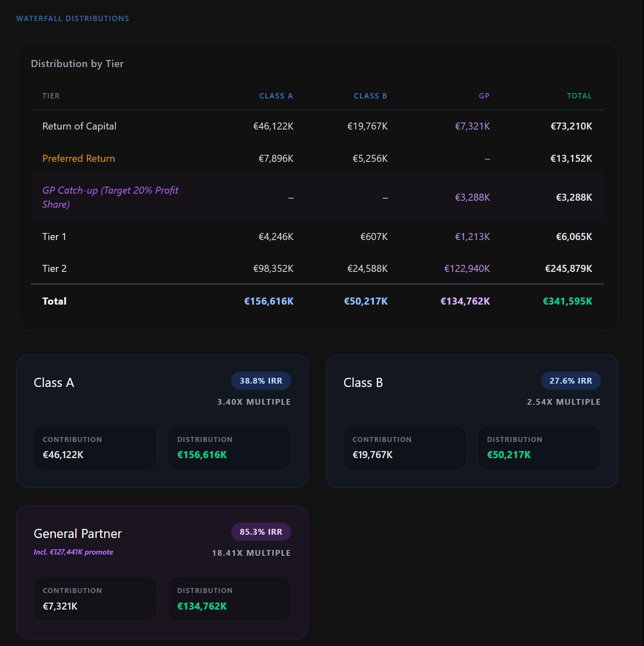
Task: Click the grand Total value €341,595K
Action: (x=567, y=301)
